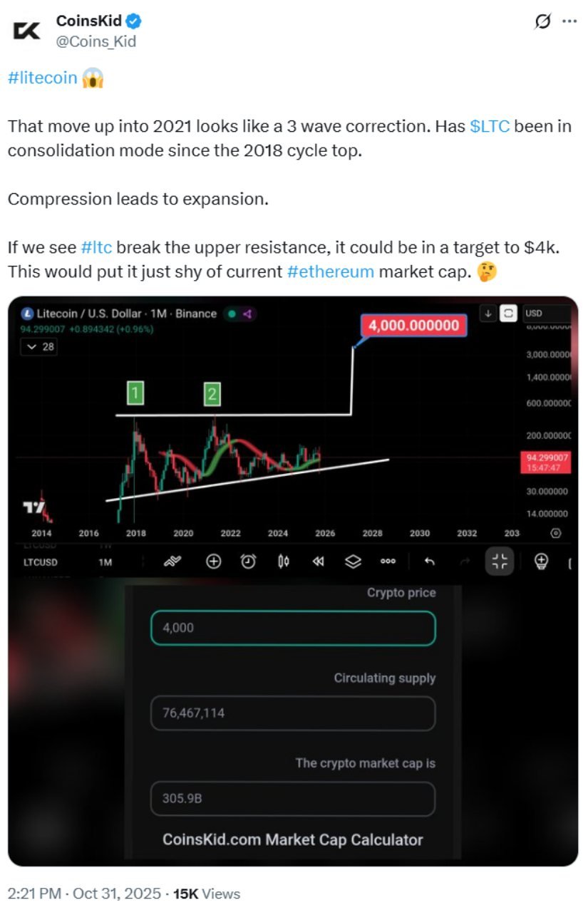The width and height of the screenshot is (588, 905).
Task: Open the layers icon in chart toolbar
Action: pyautogui.click(x=353, y=562)
